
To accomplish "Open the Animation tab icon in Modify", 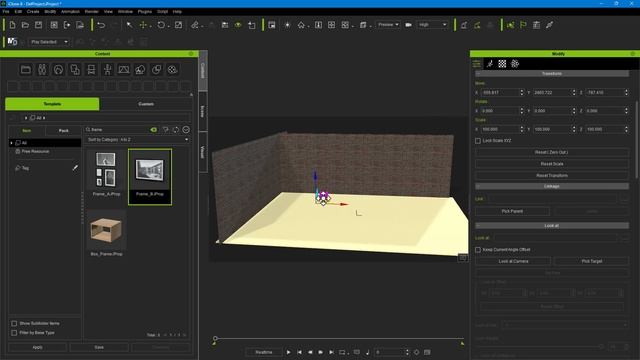I will [x=490, y=64].
